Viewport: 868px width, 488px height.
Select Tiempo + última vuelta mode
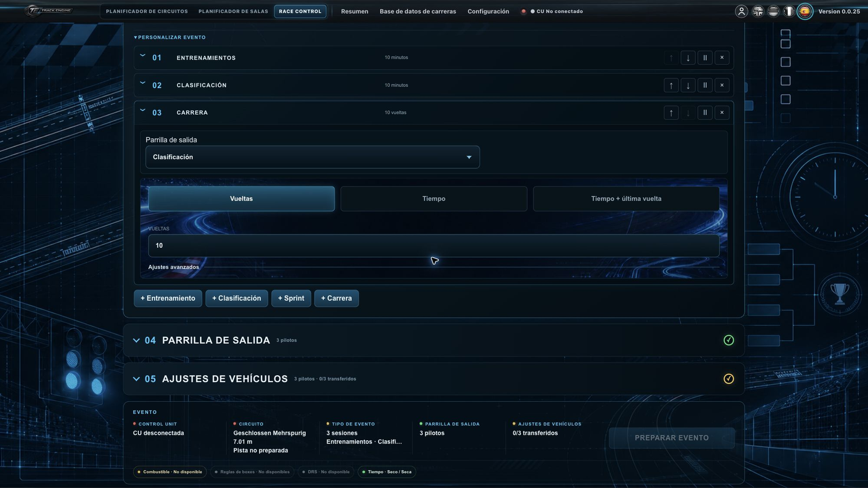(626, 198)
